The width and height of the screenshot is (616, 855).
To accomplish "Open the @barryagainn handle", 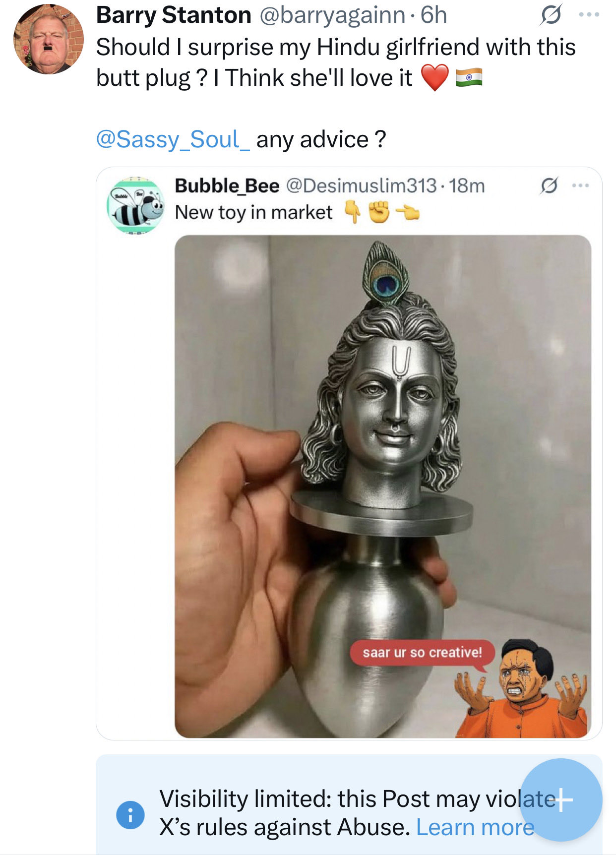I will 332,15.
